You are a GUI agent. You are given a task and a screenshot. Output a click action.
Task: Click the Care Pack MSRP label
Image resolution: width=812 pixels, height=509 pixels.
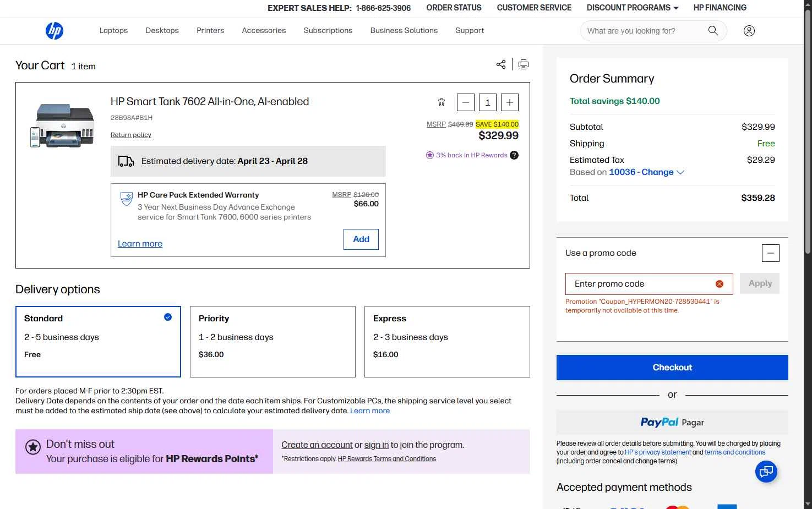click(341, 195)
